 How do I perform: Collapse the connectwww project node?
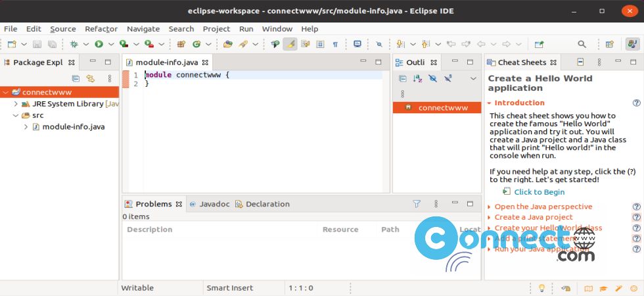coord(5,93)
